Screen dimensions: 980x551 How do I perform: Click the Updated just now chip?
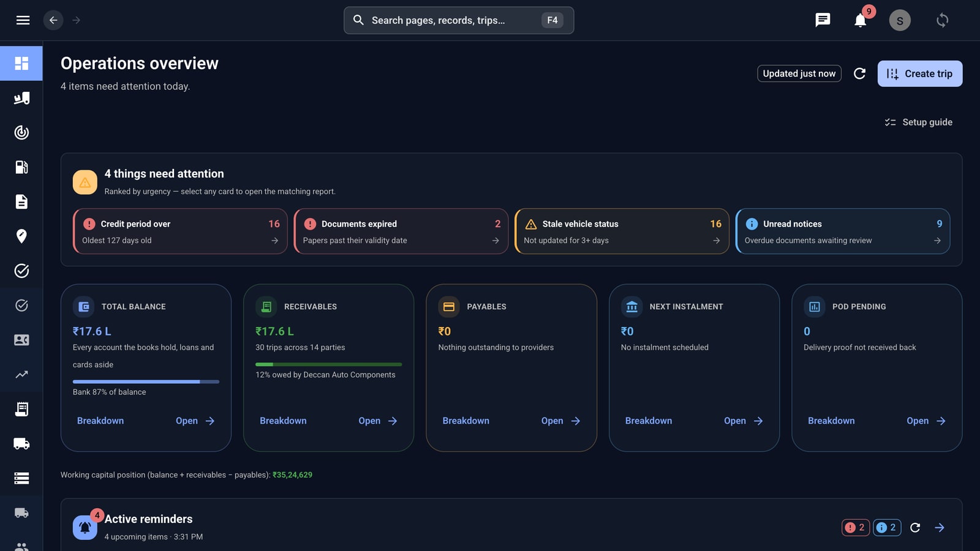(x=799, y=73)
